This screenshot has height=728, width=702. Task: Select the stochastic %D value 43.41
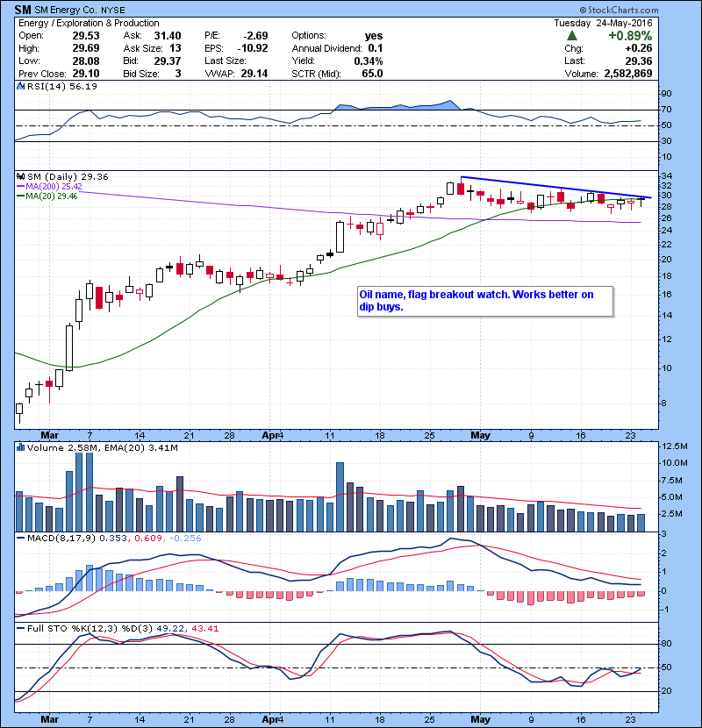tap(204, 628)
